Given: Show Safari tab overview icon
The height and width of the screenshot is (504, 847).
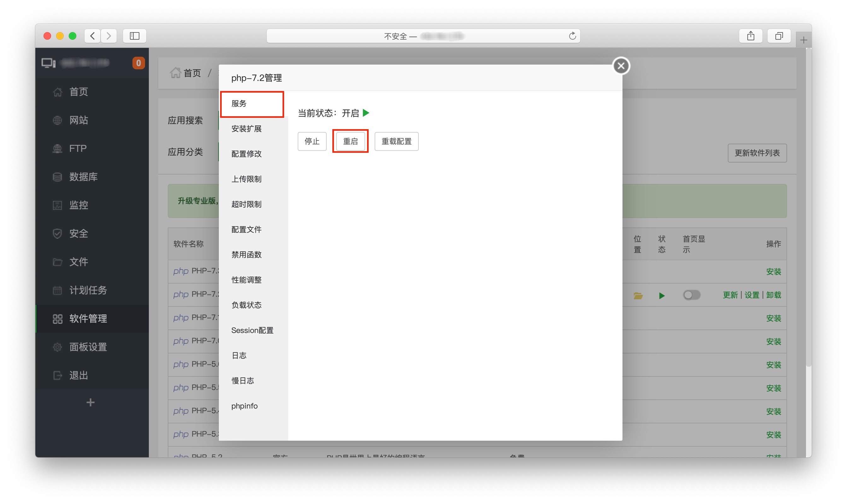Looking at the screenshot, I should click(x=779, y=36).
